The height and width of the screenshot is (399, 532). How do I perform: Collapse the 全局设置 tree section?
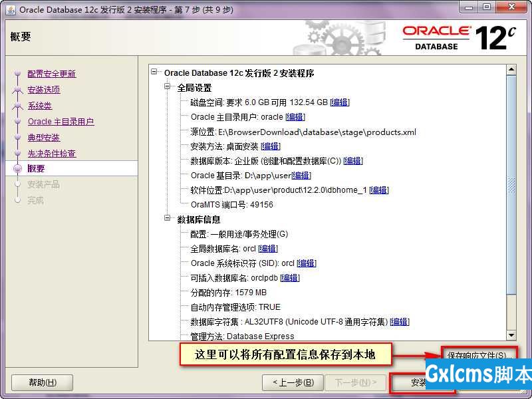coord(168,86)
